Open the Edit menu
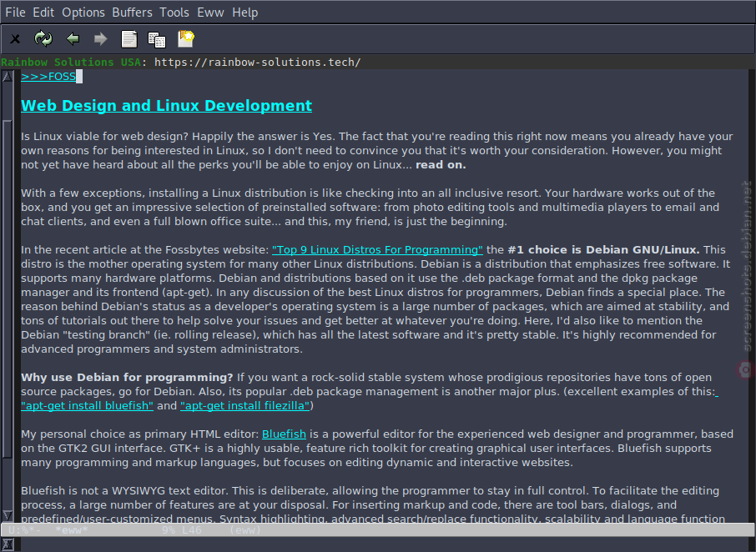Viewport: 756px width, 552px height. point(43,13)
